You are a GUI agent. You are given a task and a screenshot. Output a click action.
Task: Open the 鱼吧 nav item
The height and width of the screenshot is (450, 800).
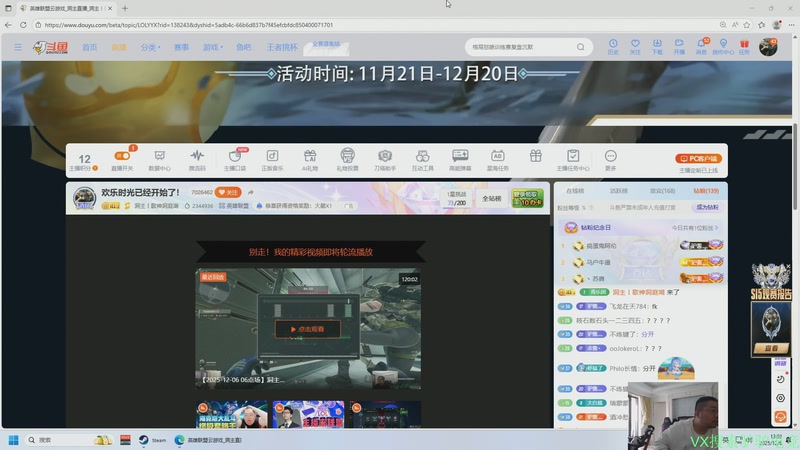(x=243, y=47)
